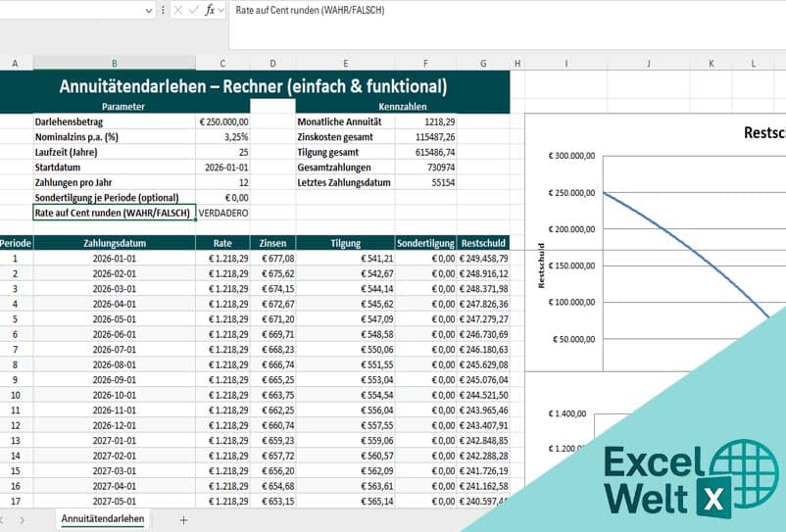Select payment date 2026-01-01 in period 1
Screen dimensions: 786x532
click(x=115, y=259)
